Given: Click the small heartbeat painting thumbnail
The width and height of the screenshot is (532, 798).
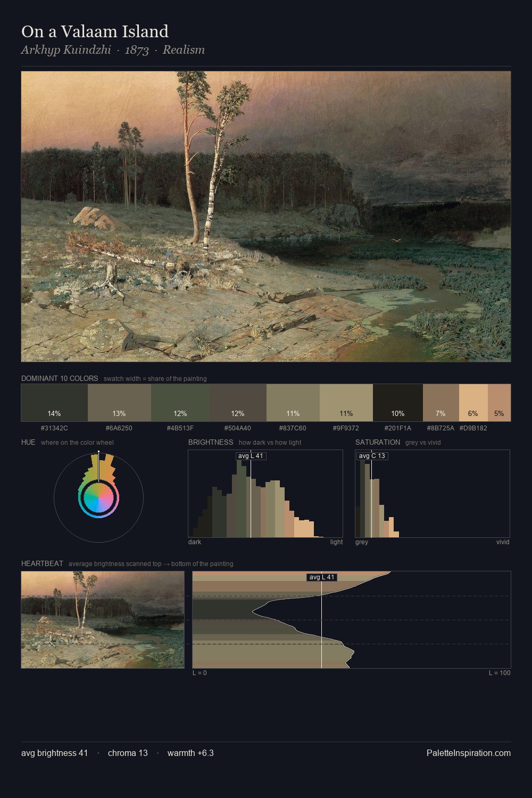Looking at the screenshot, I should (103, 620).
